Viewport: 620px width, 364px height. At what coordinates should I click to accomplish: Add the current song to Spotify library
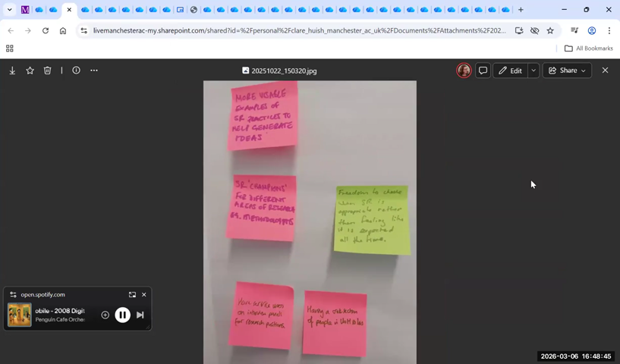pyautogui.click(x=105, y=315)
